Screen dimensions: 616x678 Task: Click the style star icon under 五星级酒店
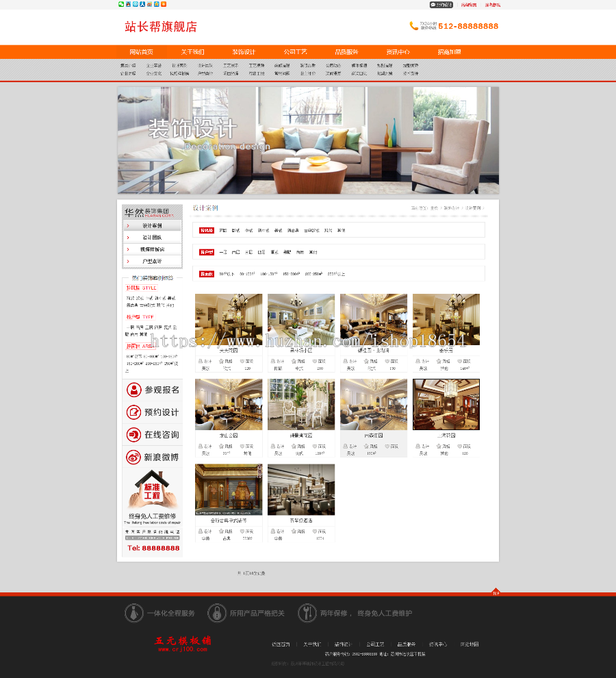pyautogui.click(x=294, y=531)
